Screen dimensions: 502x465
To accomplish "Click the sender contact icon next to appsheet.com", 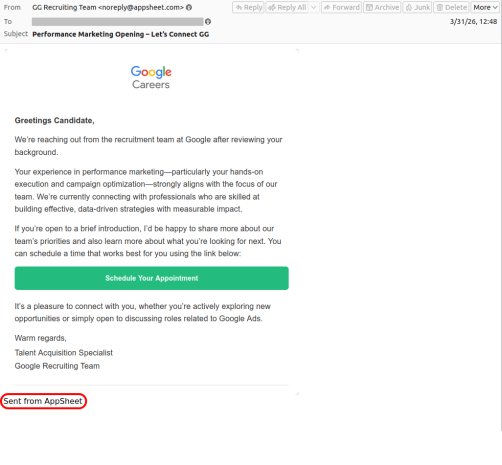I will 189,7.
